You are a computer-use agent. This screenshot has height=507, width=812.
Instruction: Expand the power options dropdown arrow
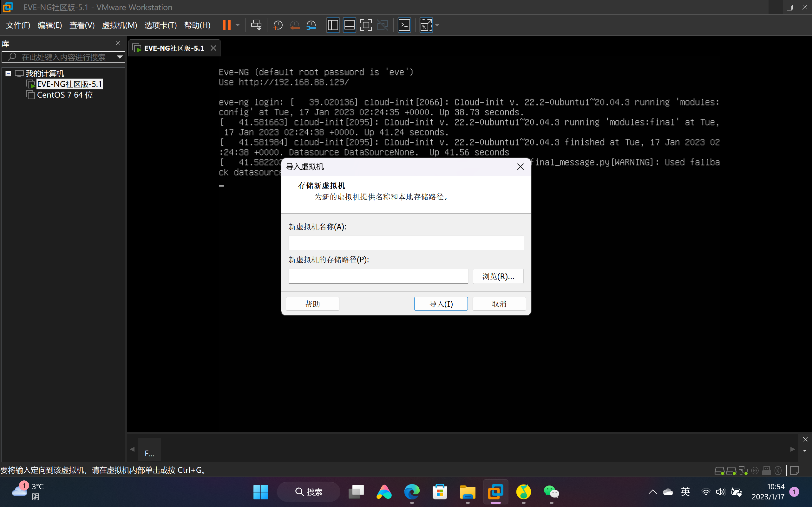point(238,25)
